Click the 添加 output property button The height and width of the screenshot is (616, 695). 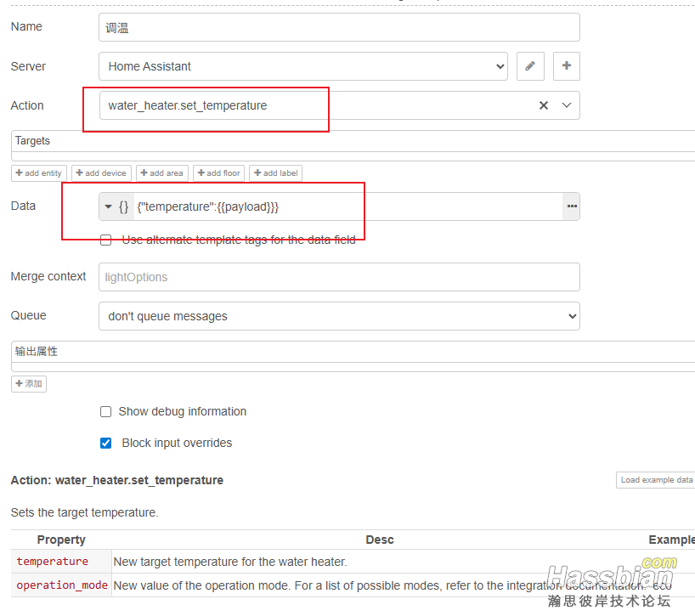pyautogui.click(x=28, y=384)
